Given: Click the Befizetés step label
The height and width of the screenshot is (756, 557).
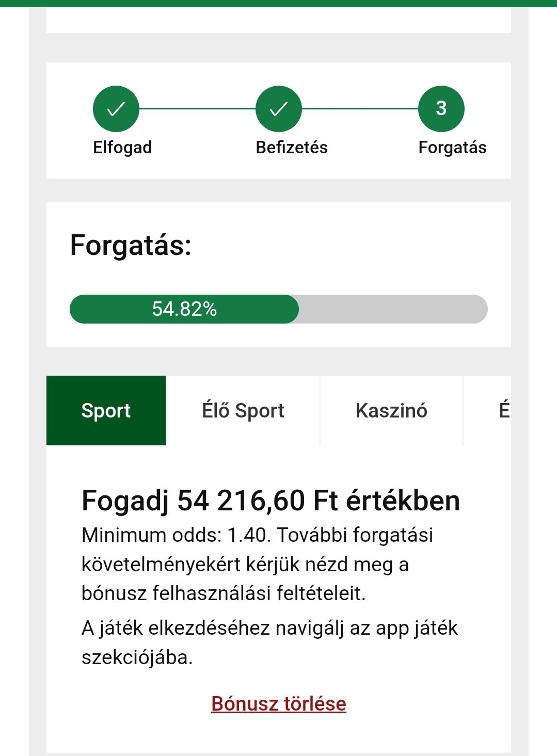Looking at the screenshot, I should click(292, 148).
